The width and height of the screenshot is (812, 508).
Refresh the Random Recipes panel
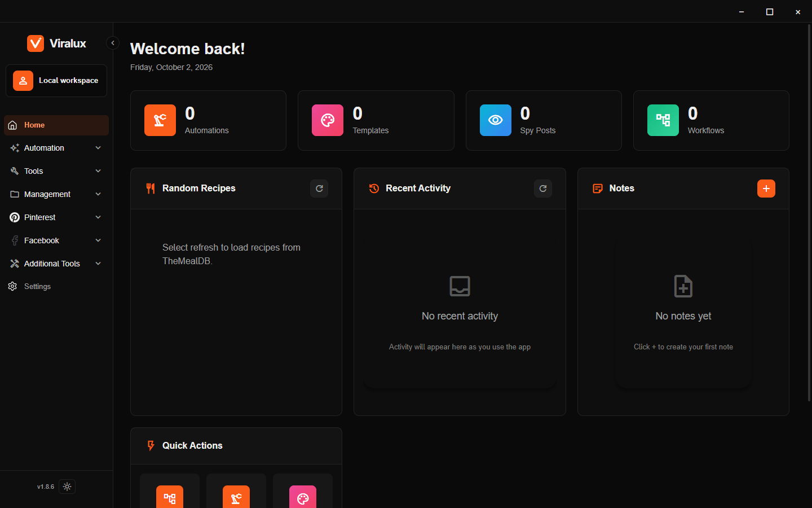tap(319, 189)
